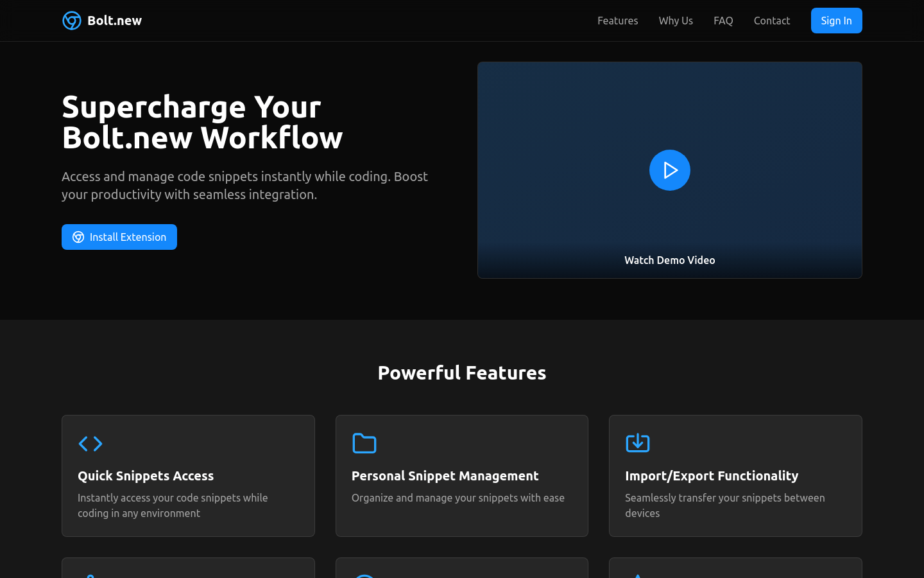Select the Personal Snippet Management title
The image size is (924, 578).
445,476
